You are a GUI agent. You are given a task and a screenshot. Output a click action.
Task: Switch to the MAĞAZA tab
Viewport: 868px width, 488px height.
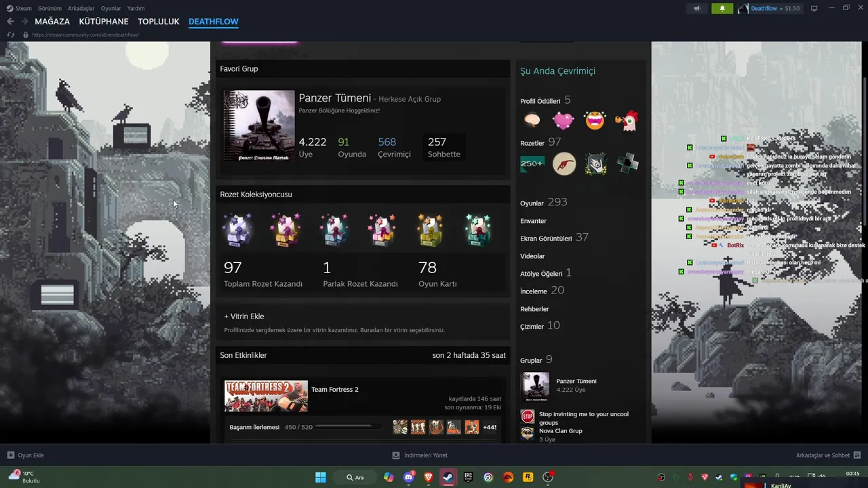[x=52, y=22]
